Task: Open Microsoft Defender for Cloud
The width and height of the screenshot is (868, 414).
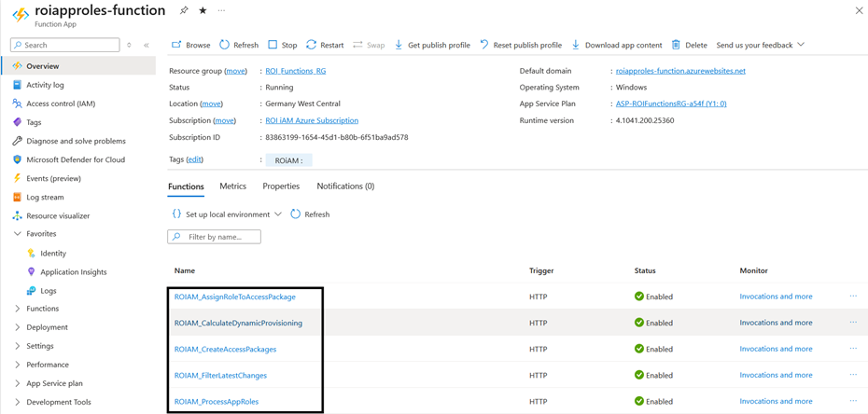Action: [75, 159]
